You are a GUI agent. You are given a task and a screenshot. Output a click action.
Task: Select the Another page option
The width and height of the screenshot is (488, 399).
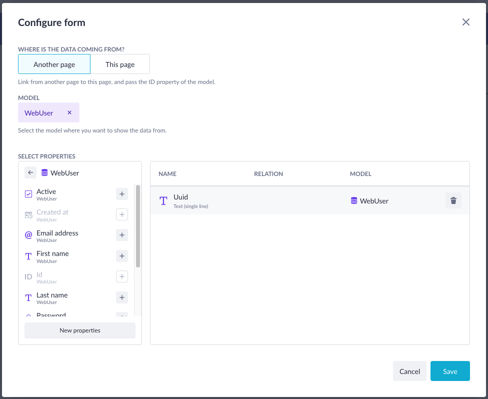tap(54, 64)
